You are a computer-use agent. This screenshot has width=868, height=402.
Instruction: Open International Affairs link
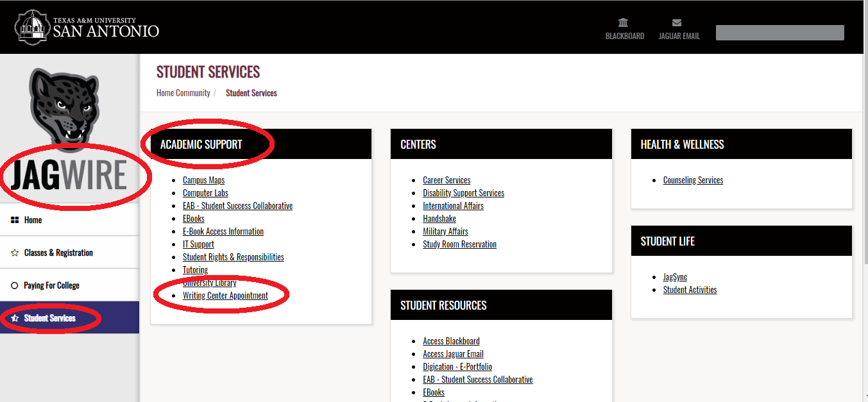point(453,206)
